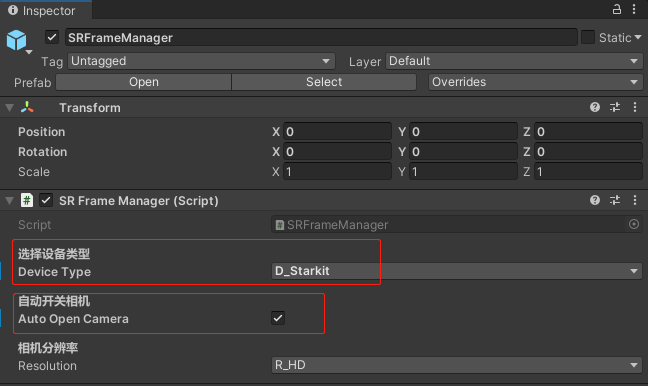Open the Device Type D_Starkit dropdown
The image size is (648, 386).
coord(457,271)
